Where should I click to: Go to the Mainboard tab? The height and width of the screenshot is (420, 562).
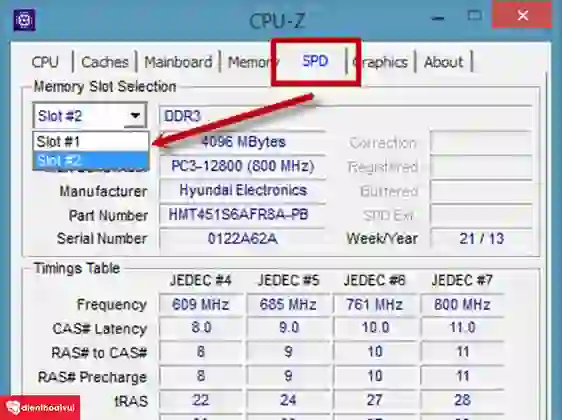coord(178,62)
